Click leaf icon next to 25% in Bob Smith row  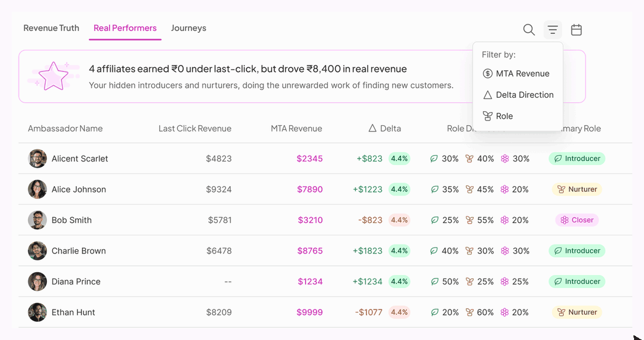434,220
